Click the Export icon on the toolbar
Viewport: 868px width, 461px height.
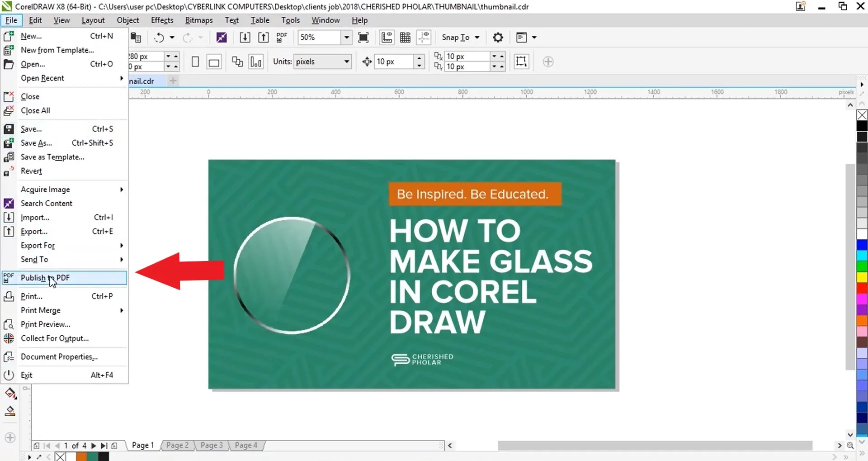[x=263, y=37]
